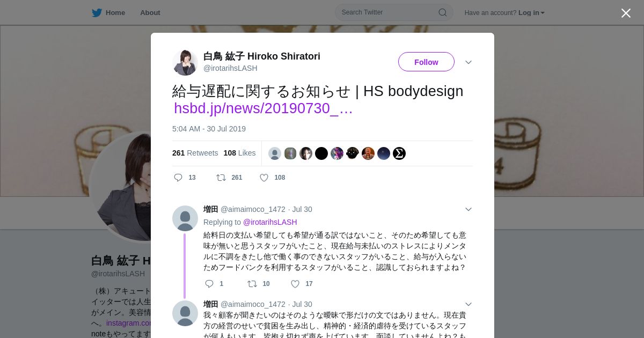The width and height of the screenshot is (644, 338).
Task: Reply to the main tweet, 13 replies
Action: (x=185, y=178)
